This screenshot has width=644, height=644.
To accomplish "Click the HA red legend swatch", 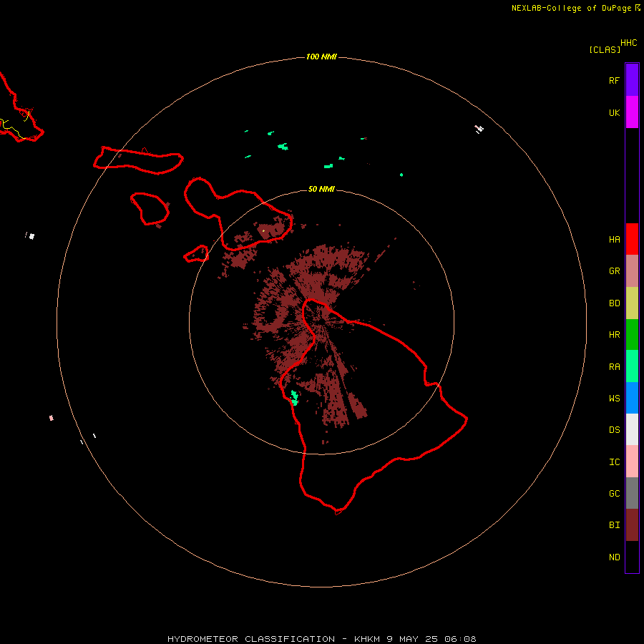I will tap(632, 239).
